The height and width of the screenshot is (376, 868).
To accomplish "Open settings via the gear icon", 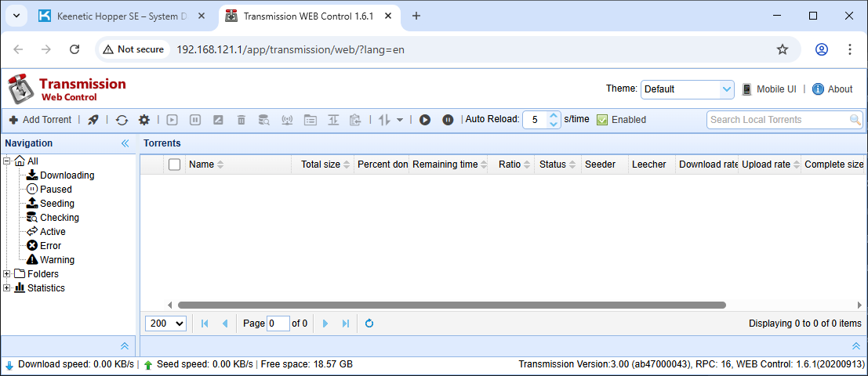I will (143, 120).
